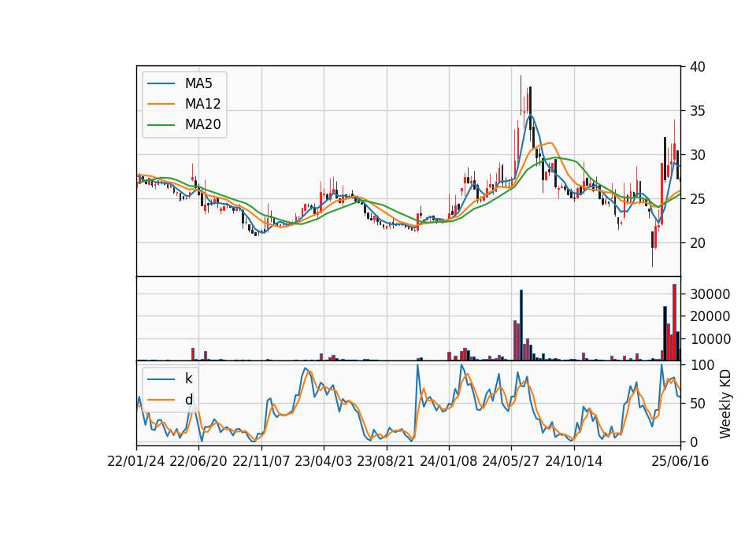Click the green MA20 legend line
This screenshot has width=756, height=543.
point(161,124)
